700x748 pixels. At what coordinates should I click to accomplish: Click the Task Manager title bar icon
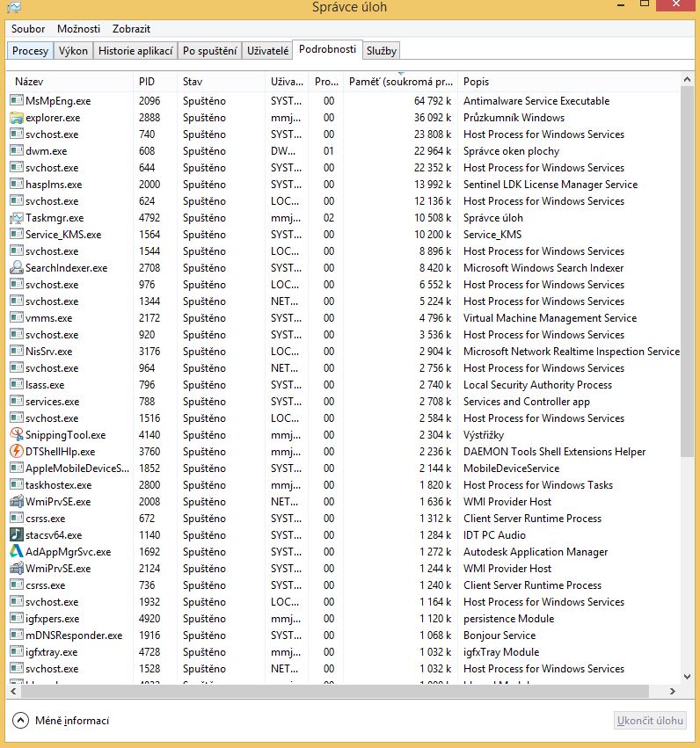pyautogui.click(x=14, y=6)
